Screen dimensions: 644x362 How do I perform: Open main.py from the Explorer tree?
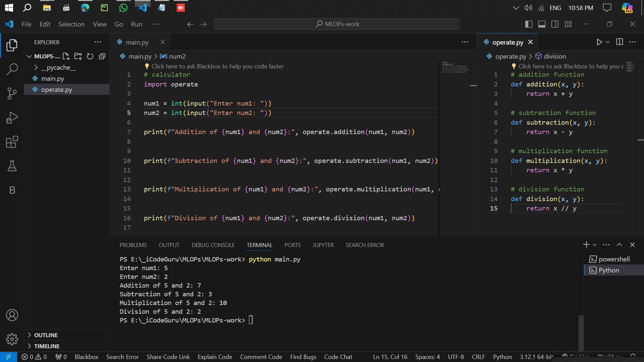pyautogui.click(x=66, y=78)
